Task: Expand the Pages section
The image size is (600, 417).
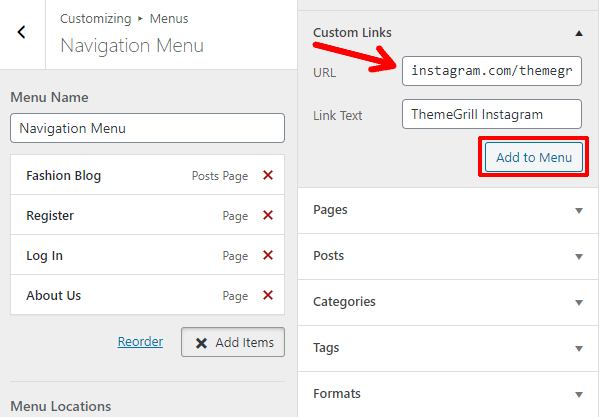Action: 578,210
